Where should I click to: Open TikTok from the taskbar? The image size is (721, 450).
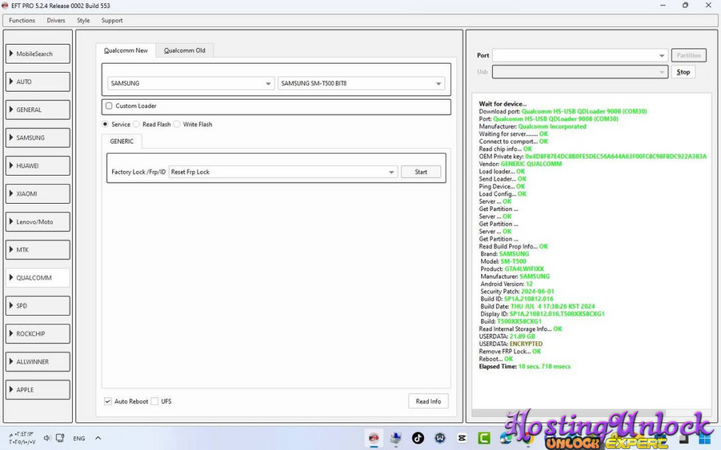click(x=418, y=438)
